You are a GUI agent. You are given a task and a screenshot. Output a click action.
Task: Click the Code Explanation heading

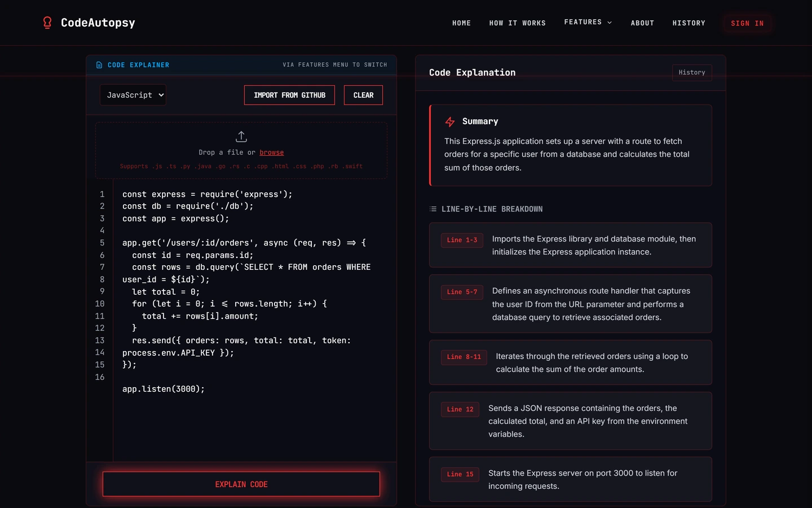pos(472,72)
